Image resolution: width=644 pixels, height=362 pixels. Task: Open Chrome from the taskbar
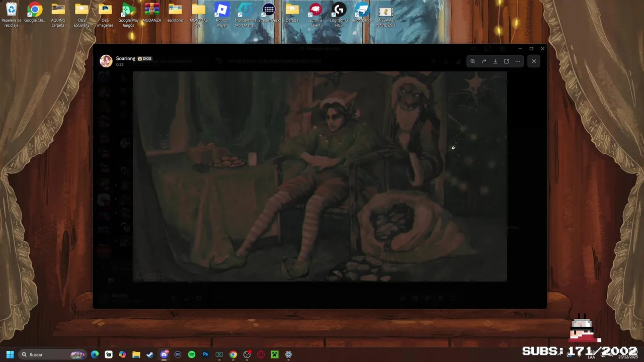coord(233,354)
